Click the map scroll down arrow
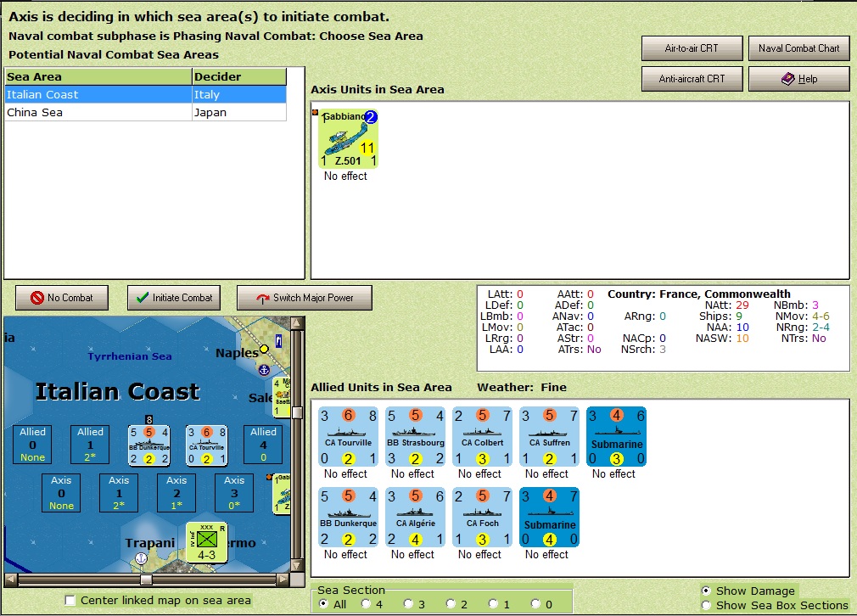This screenshot has width=857, height=616. coord(297,565)
